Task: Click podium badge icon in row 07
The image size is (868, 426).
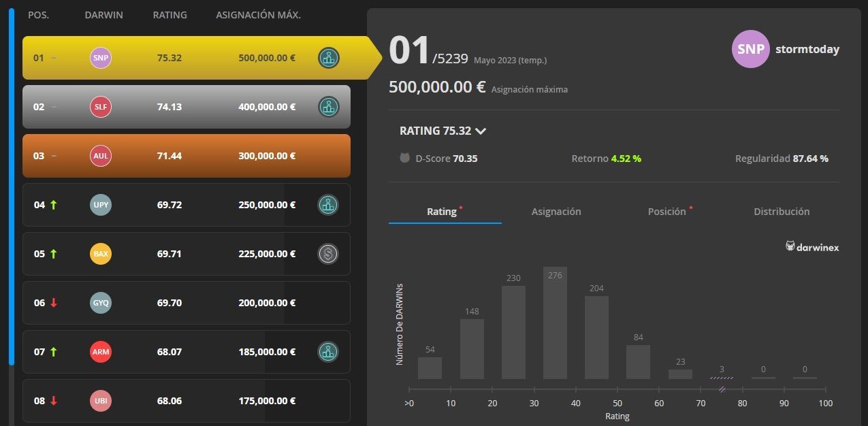Action: click(x=329, y=352)
